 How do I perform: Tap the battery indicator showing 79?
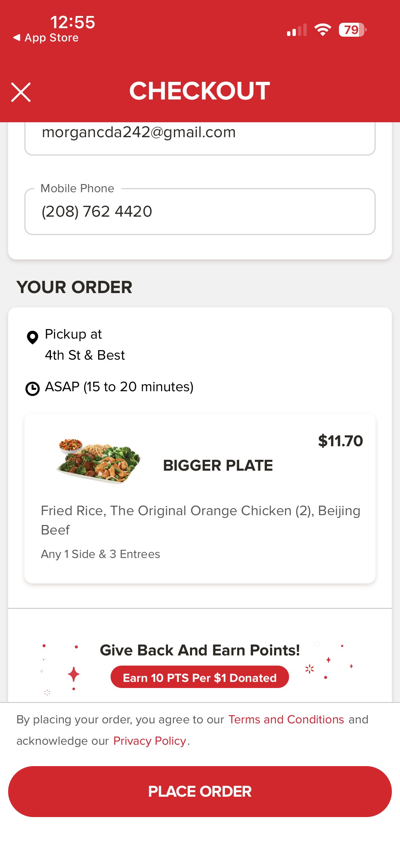[352, 30]
